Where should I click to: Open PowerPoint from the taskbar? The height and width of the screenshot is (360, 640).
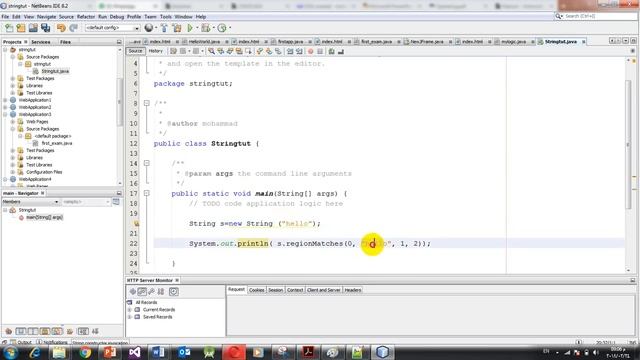click(110, 352)
